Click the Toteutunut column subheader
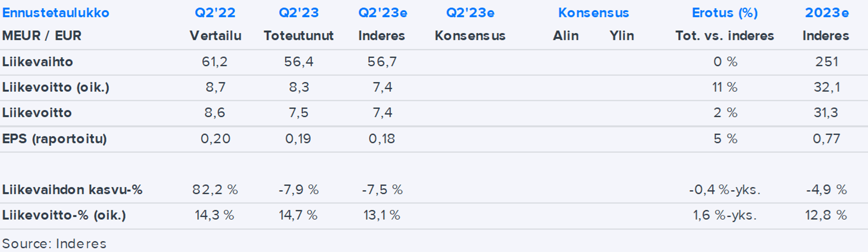The width and height of the screenshot is (868, 252). pyautogui.click(x=299, y=36)
